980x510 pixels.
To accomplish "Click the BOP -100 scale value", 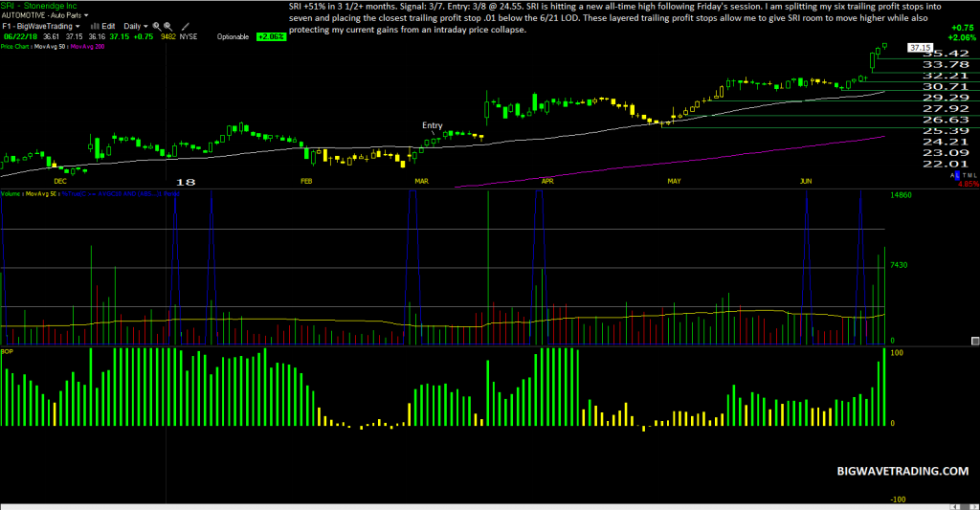I will (x=898, y=499).
